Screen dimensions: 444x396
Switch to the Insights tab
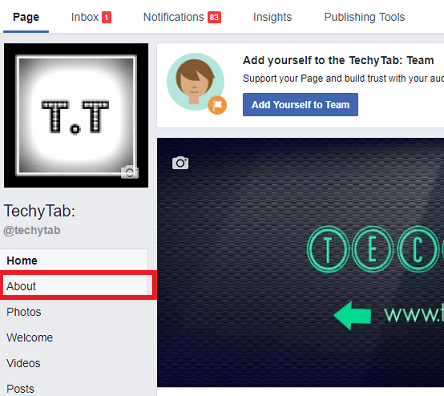pyautogui.click(x=272, y=17)
